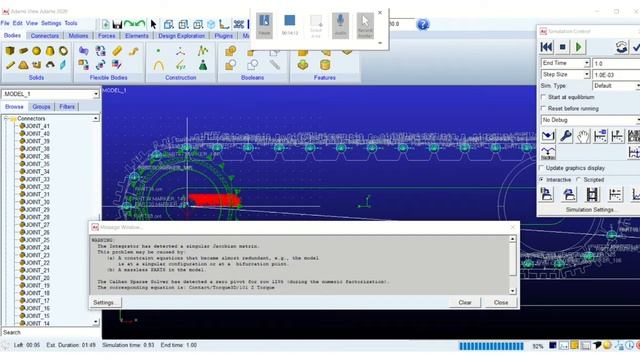Select the Link solid tool
The width and height of the screenshot is (640, 360).
[10, 64]
